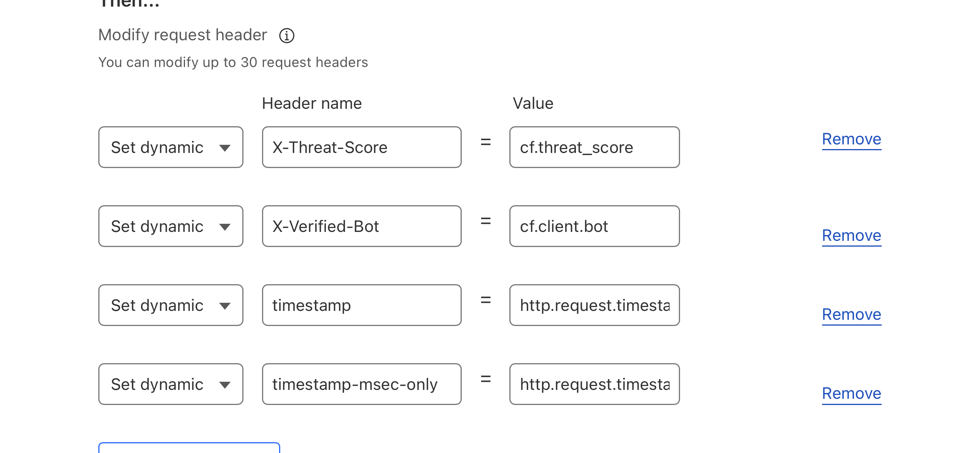Image resolution: width=980 pixels, height=453 pixels.
Task: Click the timestamp-msec-only header name field
Action: coord(362,384)
